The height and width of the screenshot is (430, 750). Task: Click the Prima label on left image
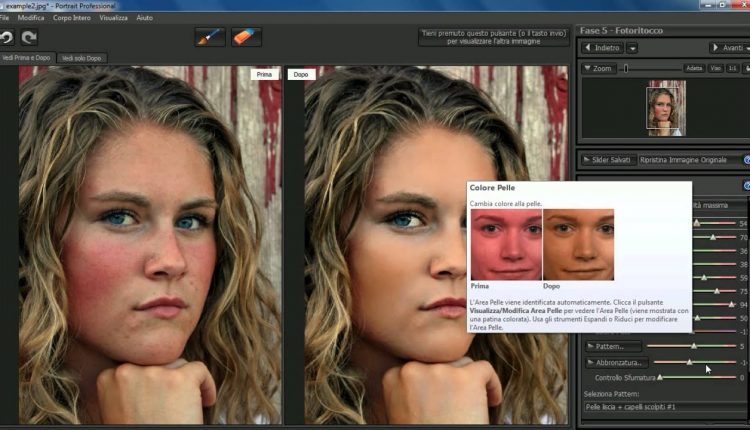pos(264,75)
